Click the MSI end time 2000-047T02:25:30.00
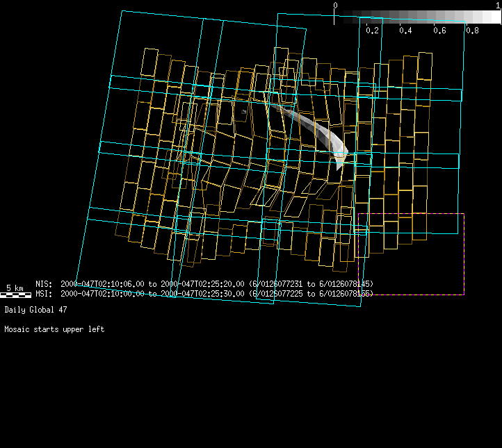502x448 pixels. click(202, 294)
